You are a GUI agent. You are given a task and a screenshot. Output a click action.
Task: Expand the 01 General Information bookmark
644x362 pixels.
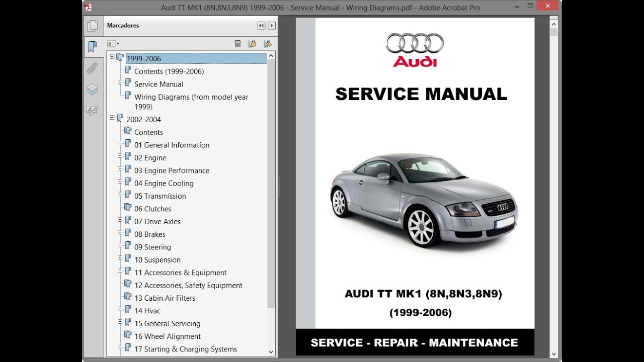click(120, 143)
